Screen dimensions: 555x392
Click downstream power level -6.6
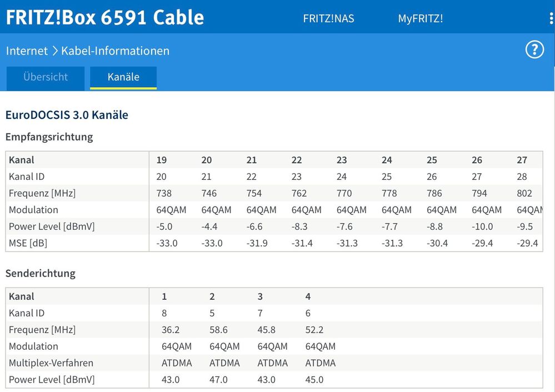click(x=254, y=227)
